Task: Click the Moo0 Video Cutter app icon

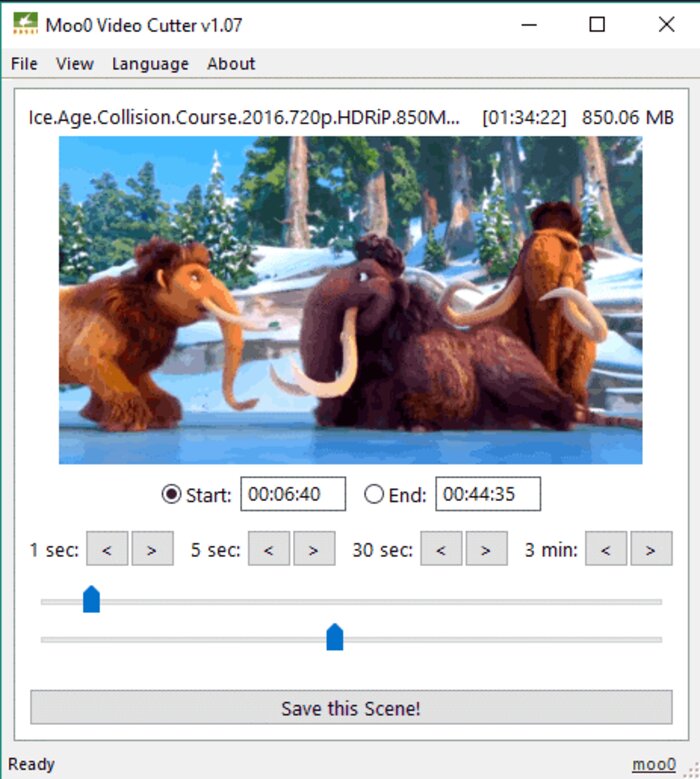Action: pos(25,24)
